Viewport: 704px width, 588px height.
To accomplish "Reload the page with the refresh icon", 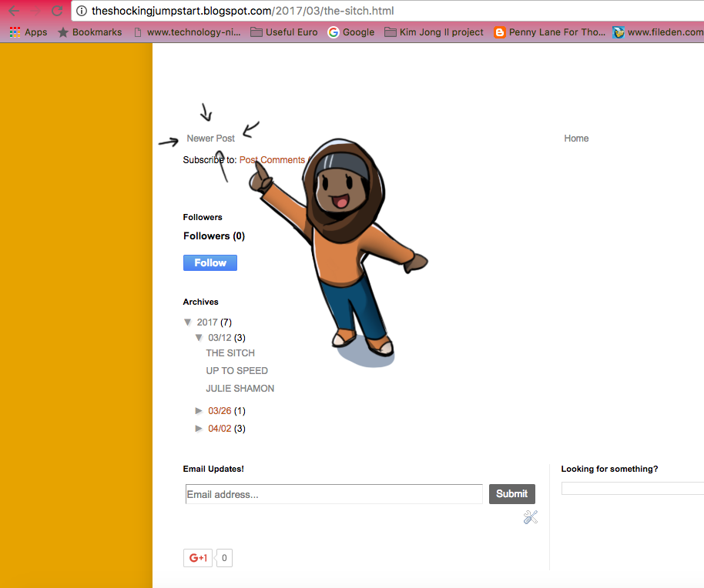I will (57, 11).
